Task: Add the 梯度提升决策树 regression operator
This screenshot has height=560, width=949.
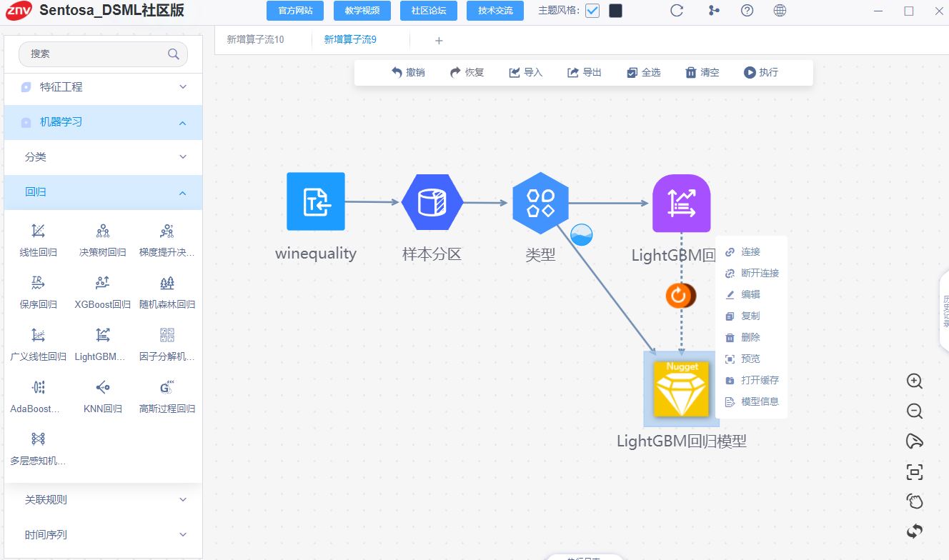Action: (x=167, y=239)
